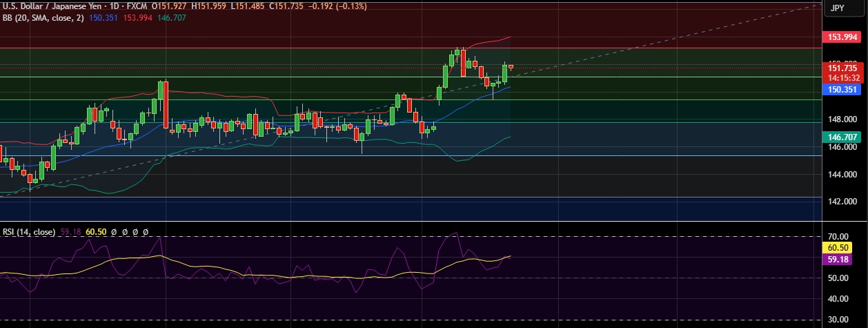868x328 pixels.
Task: Select the BB (20, SMA, close, 2) indicator legend
Action: [43, 18]
